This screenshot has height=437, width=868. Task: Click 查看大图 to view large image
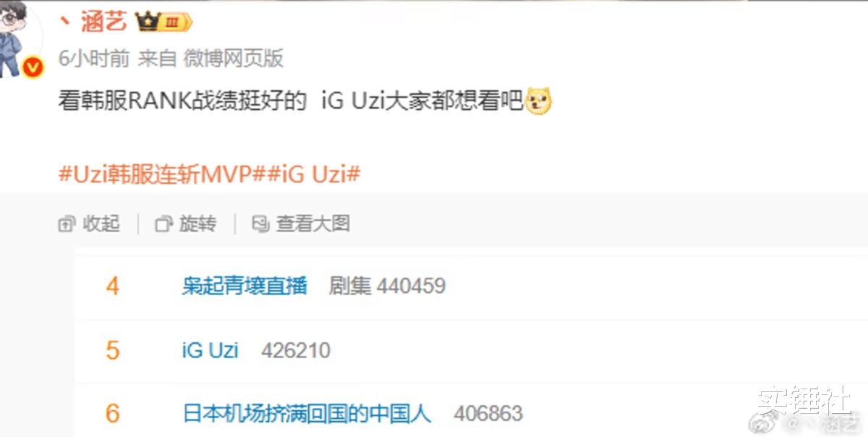coord(301,224)
